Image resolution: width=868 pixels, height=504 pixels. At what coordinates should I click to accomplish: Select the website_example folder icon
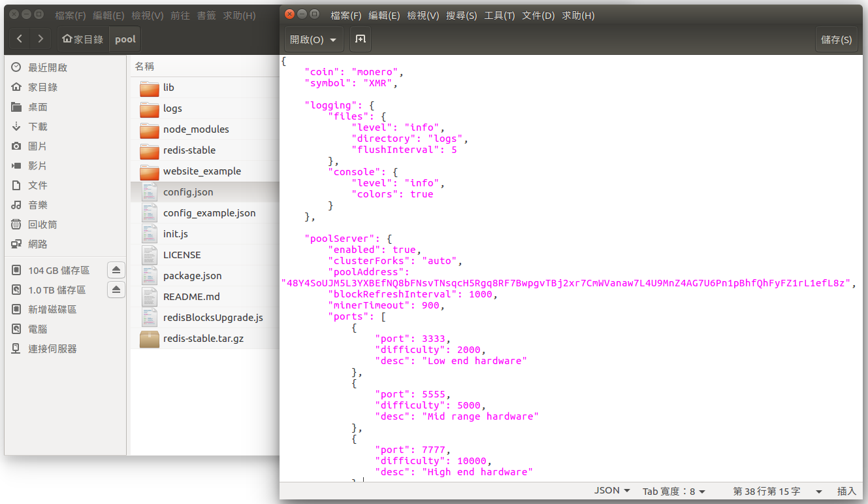[150, 171]
